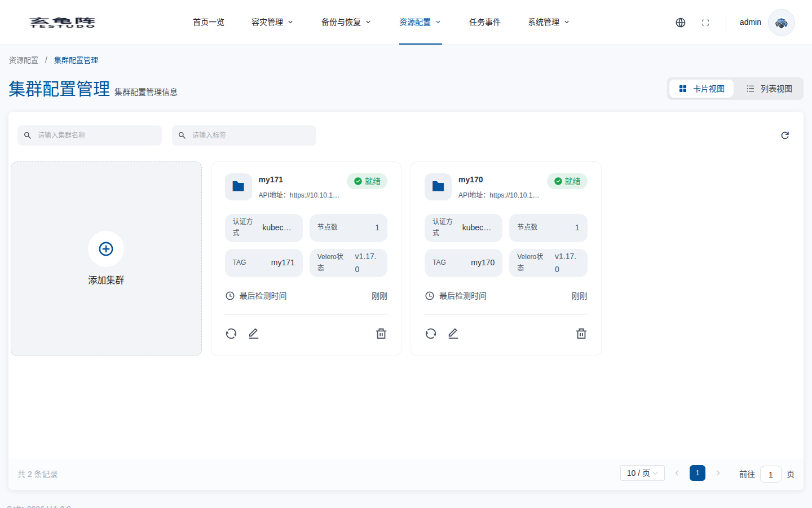
Task: Go to previous page arrow
Action: point(677,473)
